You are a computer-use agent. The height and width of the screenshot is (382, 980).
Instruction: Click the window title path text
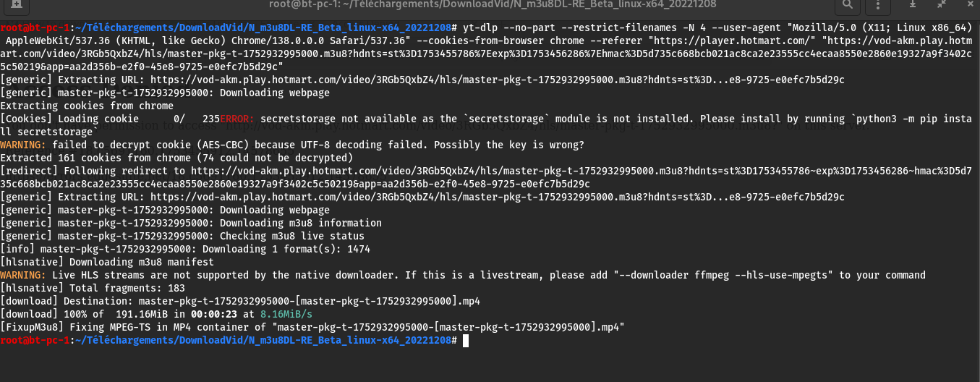pos(490,5)
